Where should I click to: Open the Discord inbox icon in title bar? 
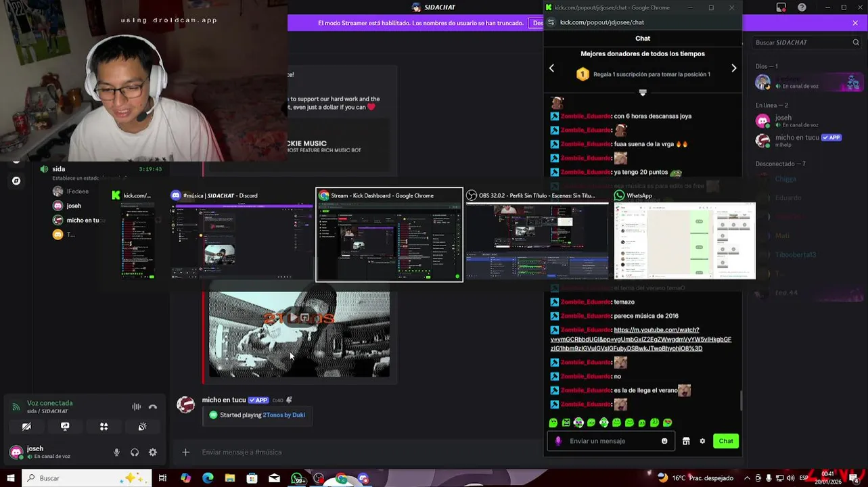point(781,7)
